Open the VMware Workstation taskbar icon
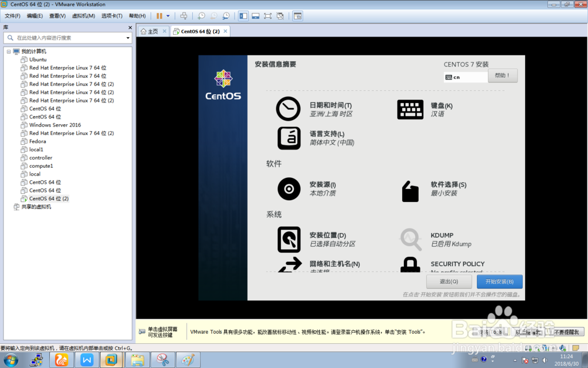The width and height of the screenshot is (588, 368). click(111, 360)
